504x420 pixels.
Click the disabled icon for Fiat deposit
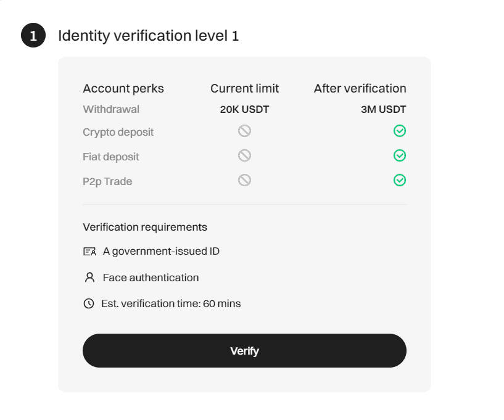click(x=244, y=155)
